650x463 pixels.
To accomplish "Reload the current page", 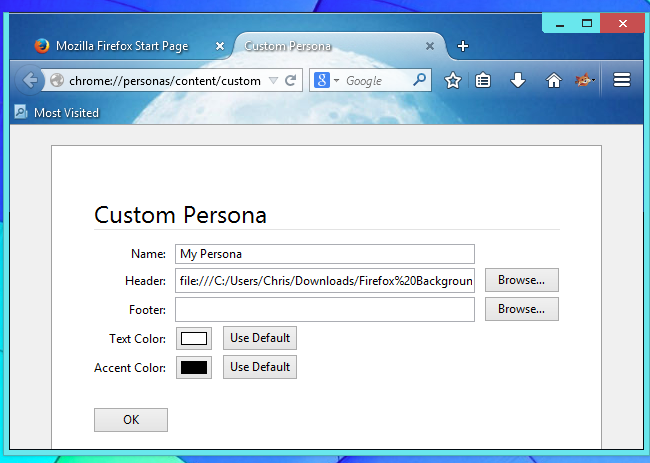I will 291,80.
